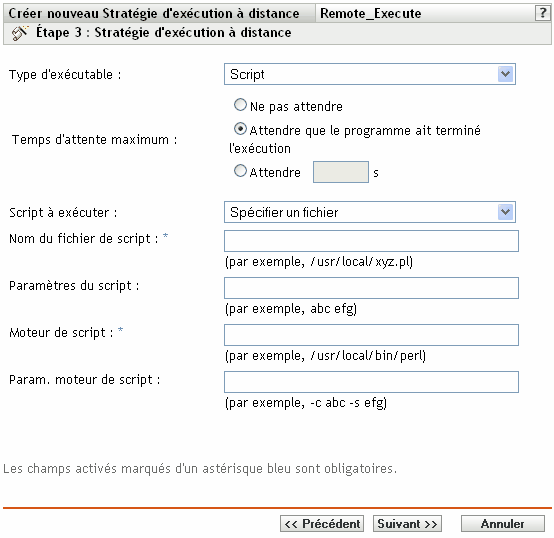Click the '(par exemple, /usr/local/bin/perl)' hint
Screen dimensions: 554x538
325,356
